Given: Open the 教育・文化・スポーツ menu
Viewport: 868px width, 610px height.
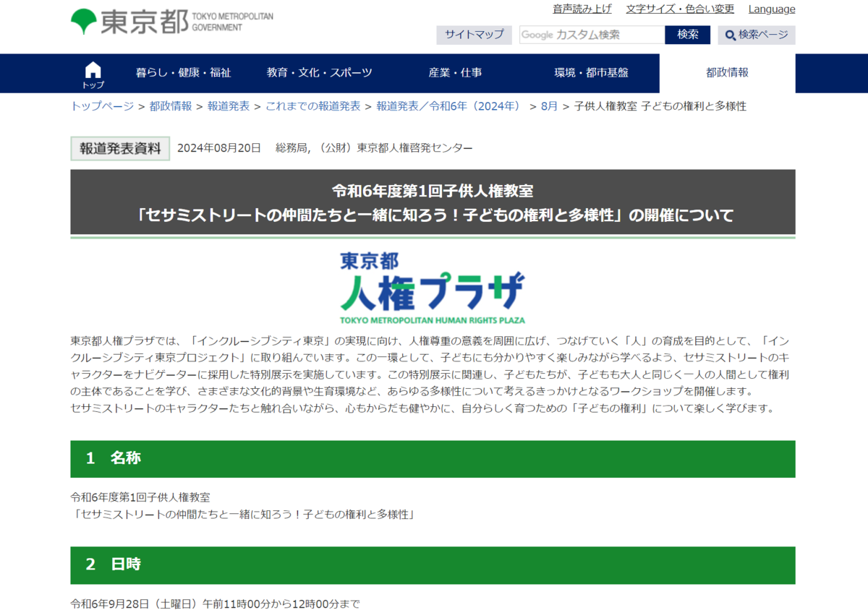Looking at the screenshot, I should tap(319, 73).
